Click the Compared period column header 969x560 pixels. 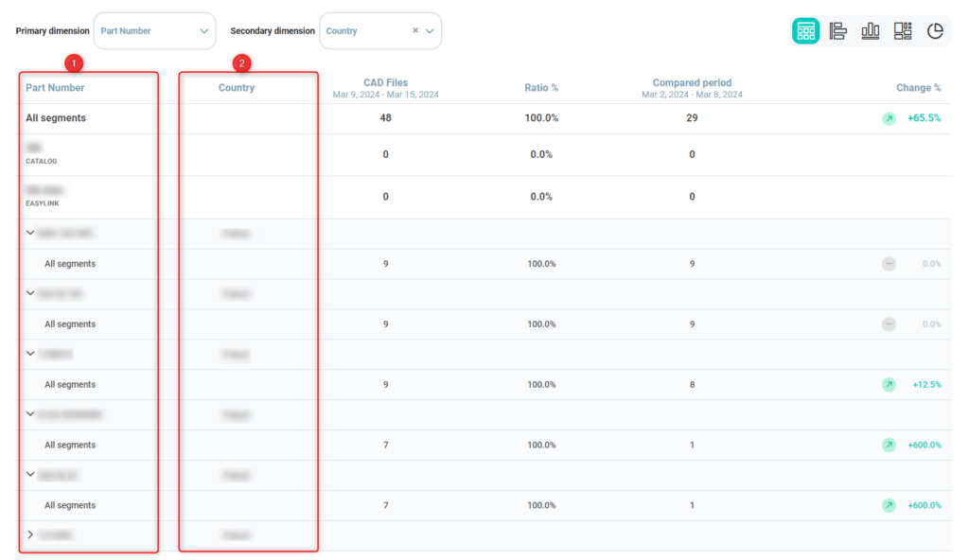692,83
